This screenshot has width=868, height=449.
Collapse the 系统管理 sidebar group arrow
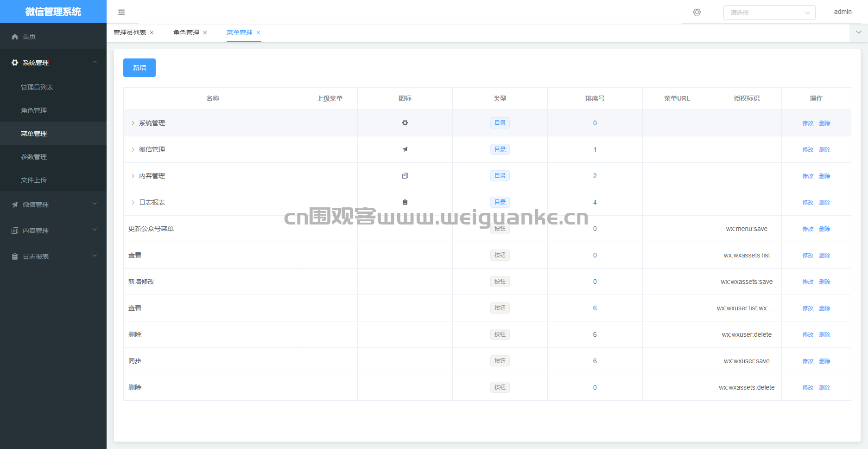click(95, 62)
